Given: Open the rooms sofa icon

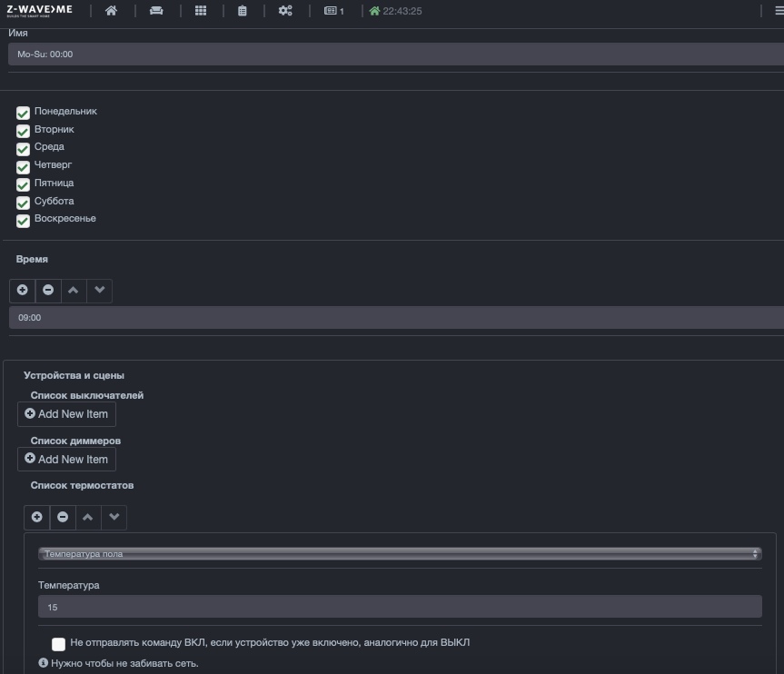Looking at the screenshot, I should click(156, 11).
